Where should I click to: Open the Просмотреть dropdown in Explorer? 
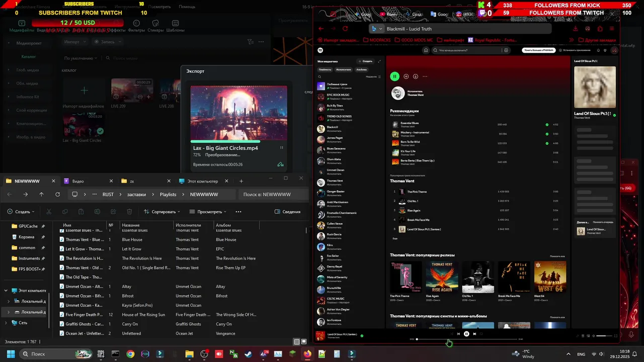coord(208,212)
